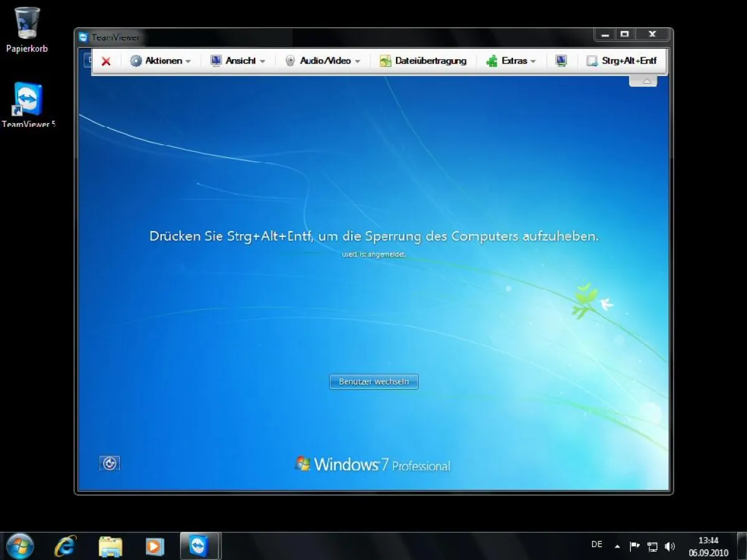
Task: Expand the Ansicht dropdown menu
Action: [x=262, y=60]
